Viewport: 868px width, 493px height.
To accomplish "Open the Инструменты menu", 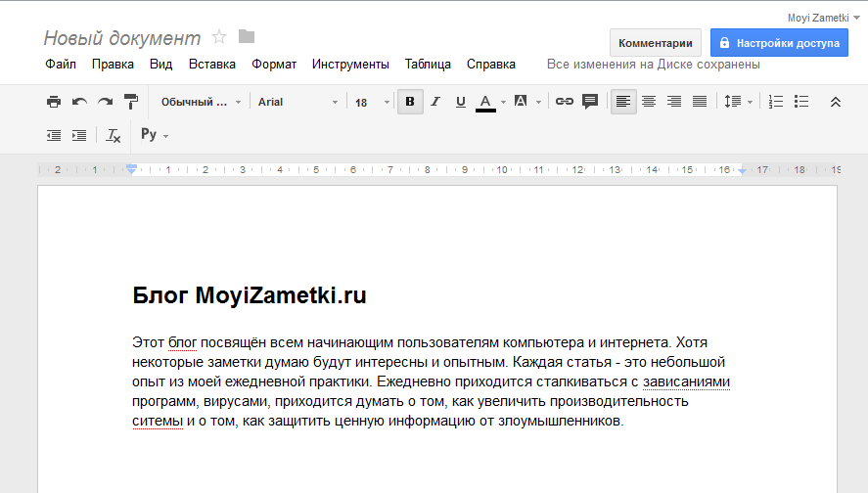I will tap(350, 65).
